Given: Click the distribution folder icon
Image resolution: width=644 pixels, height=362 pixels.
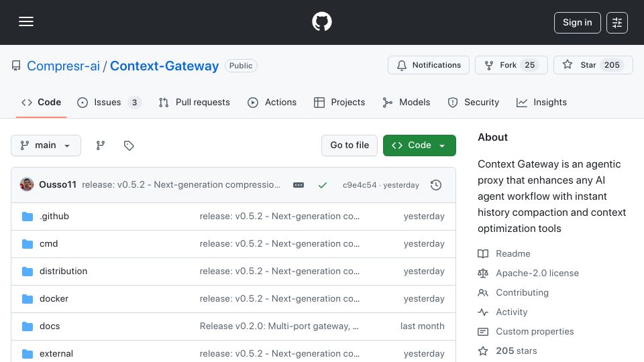Looking at the screenshot, I should pos(28,271).
